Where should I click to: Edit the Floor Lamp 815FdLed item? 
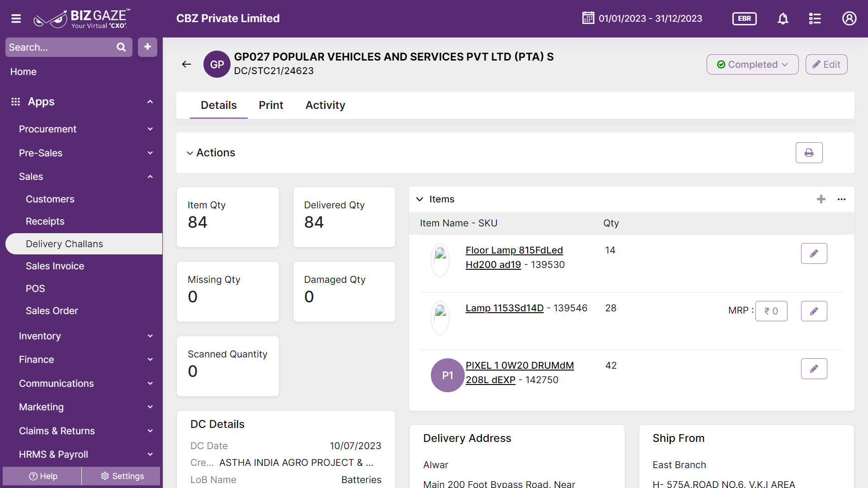(814, 253)
